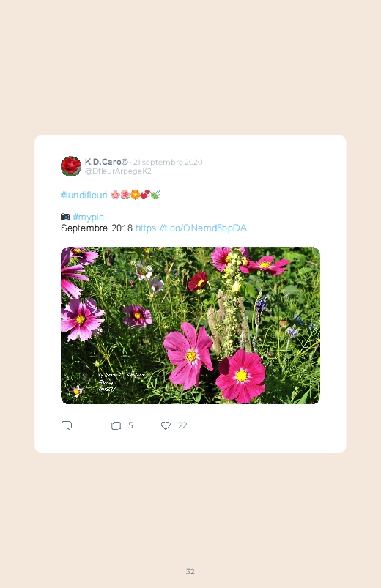Click the cherry blossom emoji after #lundifleuri
The height and width of the screenshot is (588, 381).
click(x=115, y=195)
